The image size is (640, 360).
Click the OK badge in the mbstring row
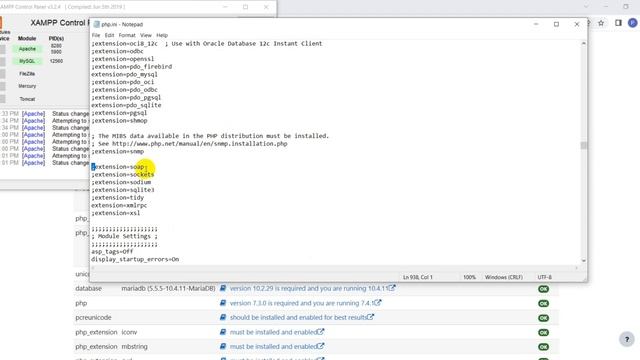pos(543,347)
